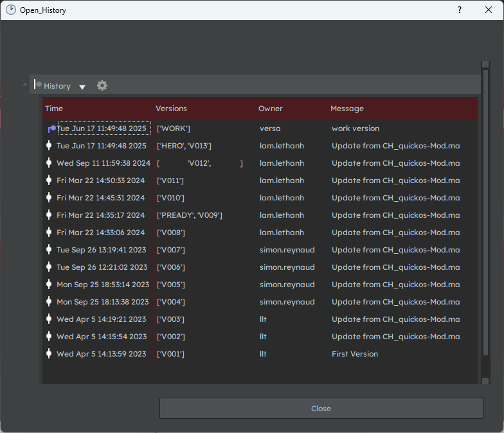This screenshot has width=504, height=433.
Task: Click the commit node icon of the V006 row
Action: click(49, 267)
